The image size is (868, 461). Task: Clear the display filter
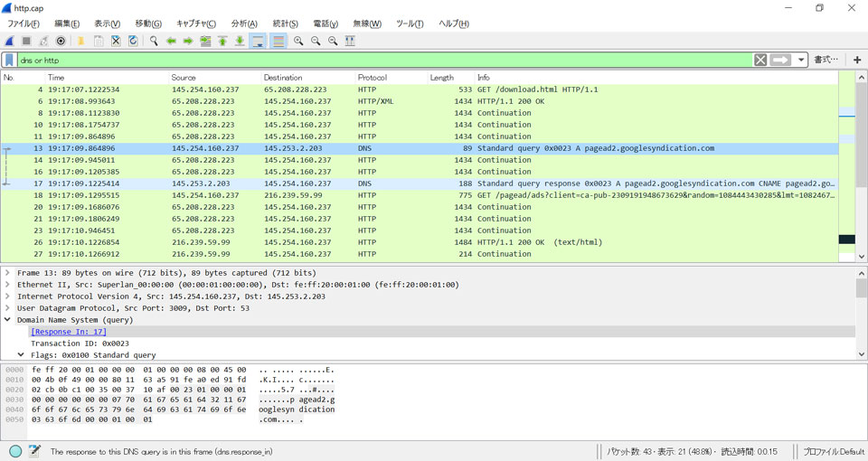click(x=760, y=60)
